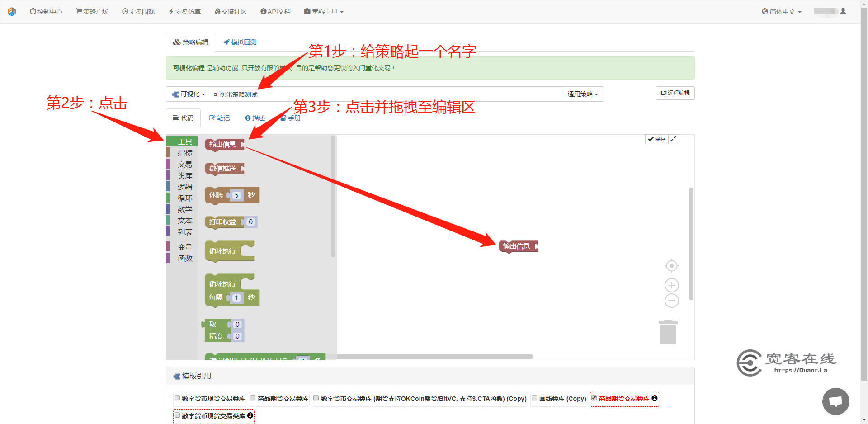Check the first 数字货币现货交易类库 checkbox
The width and height of the screenshot is (868, 424).
click(177, 398)
